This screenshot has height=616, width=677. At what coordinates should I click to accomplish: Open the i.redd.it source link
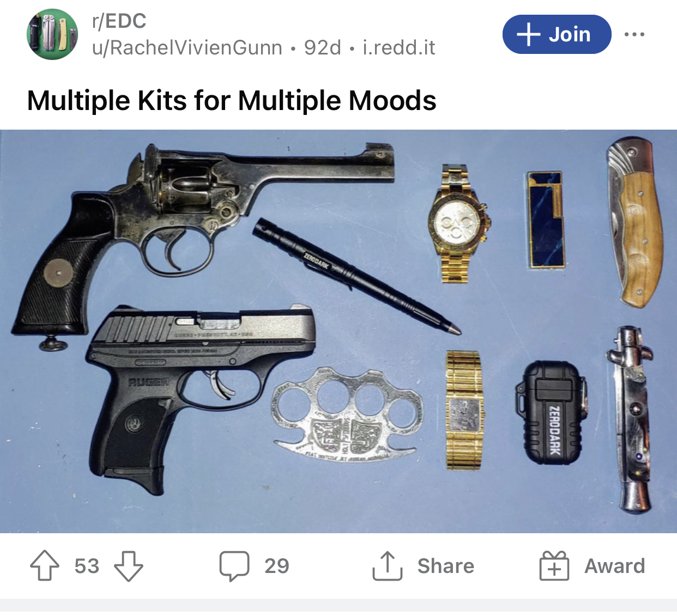(x=399, y=48)
